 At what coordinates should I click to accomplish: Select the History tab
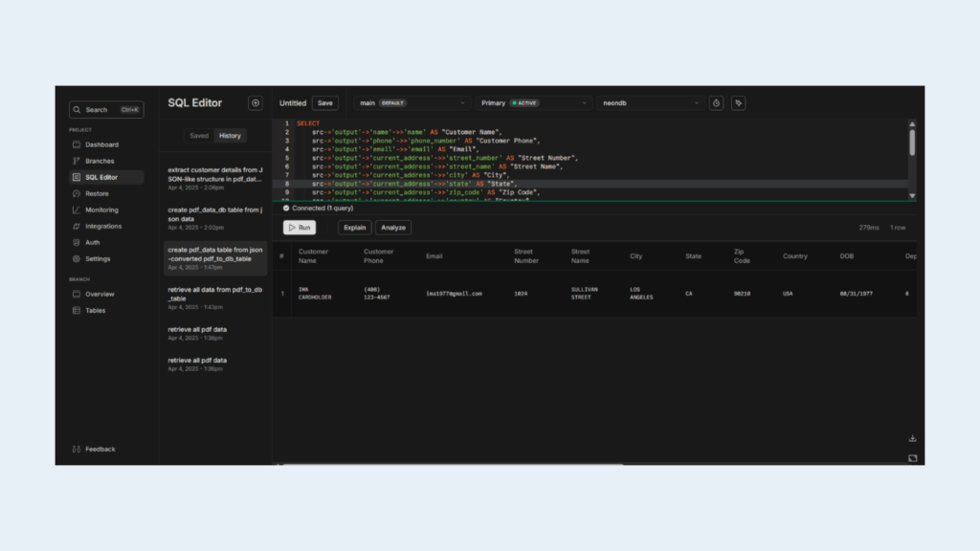click(x=230, y=136)
